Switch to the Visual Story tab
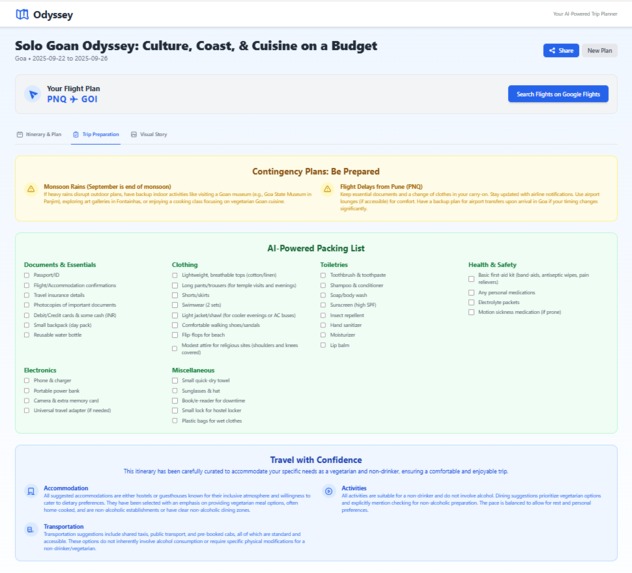 click(149, 134)
